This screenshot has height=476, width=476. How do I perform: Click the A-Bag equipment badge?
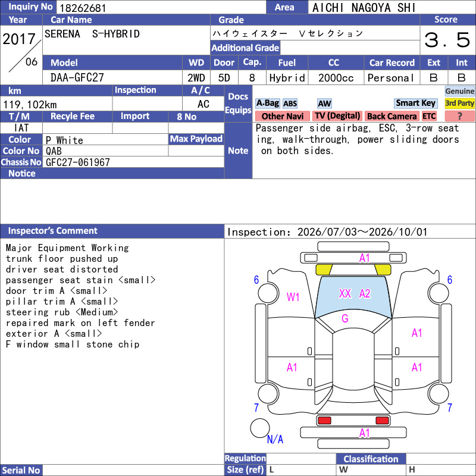[x=267, y=103]
